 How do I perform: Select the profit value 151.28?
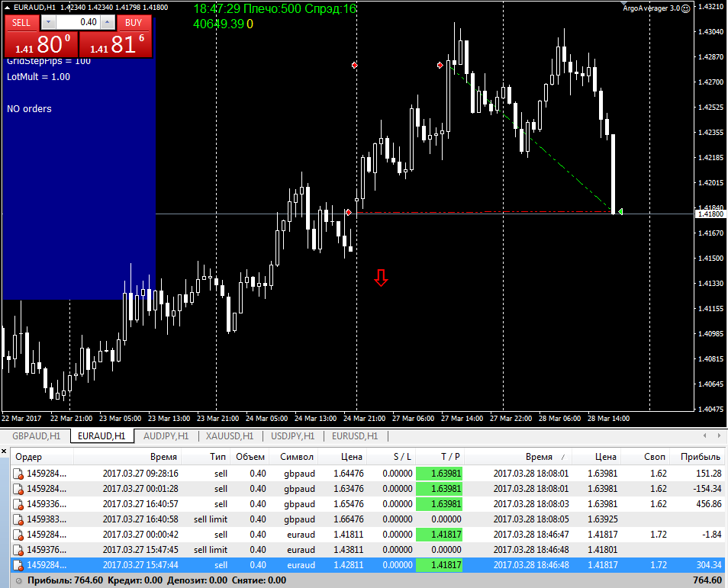[x=708, y=474]
